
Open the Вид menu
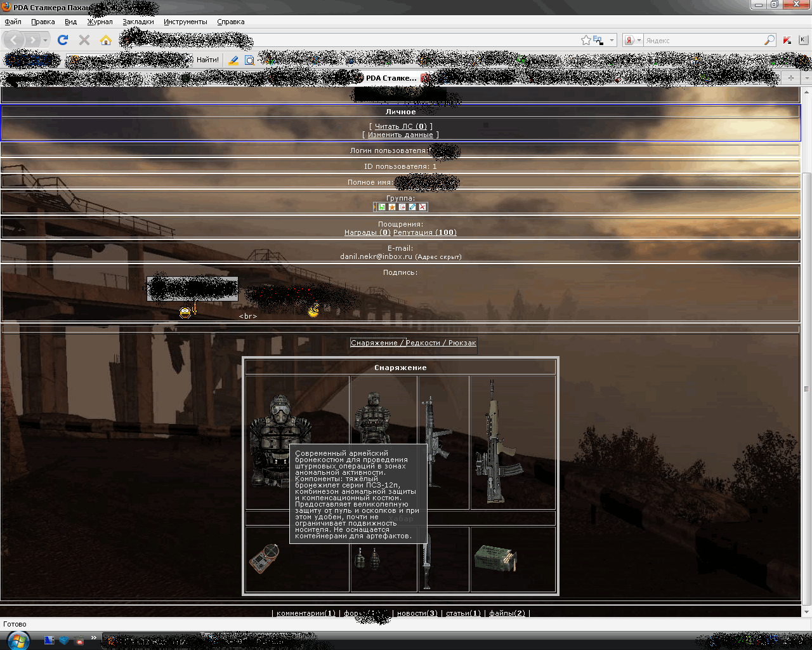70,22
